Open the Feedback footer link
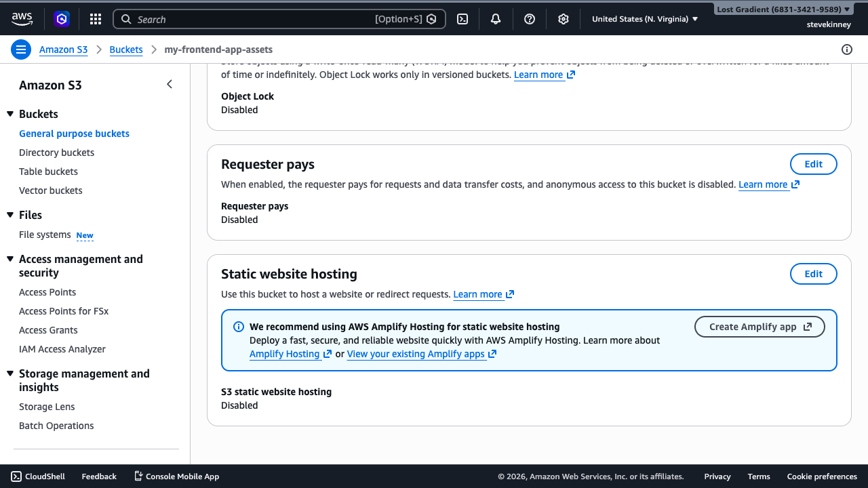868x488 pixels. coord(99,476)
